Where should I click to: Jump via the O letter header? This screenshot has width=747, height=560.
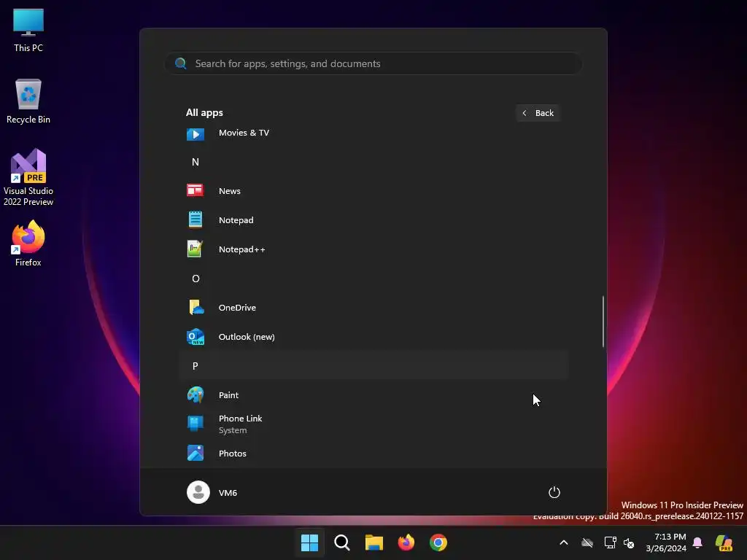pyautogui.click(x=196, y=279)
